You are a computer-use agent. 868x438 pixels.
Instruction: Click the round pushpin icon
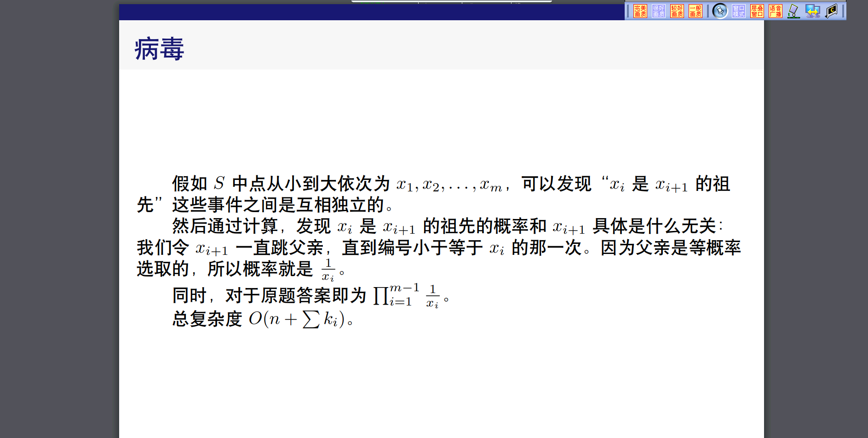(x=720, y=11)
